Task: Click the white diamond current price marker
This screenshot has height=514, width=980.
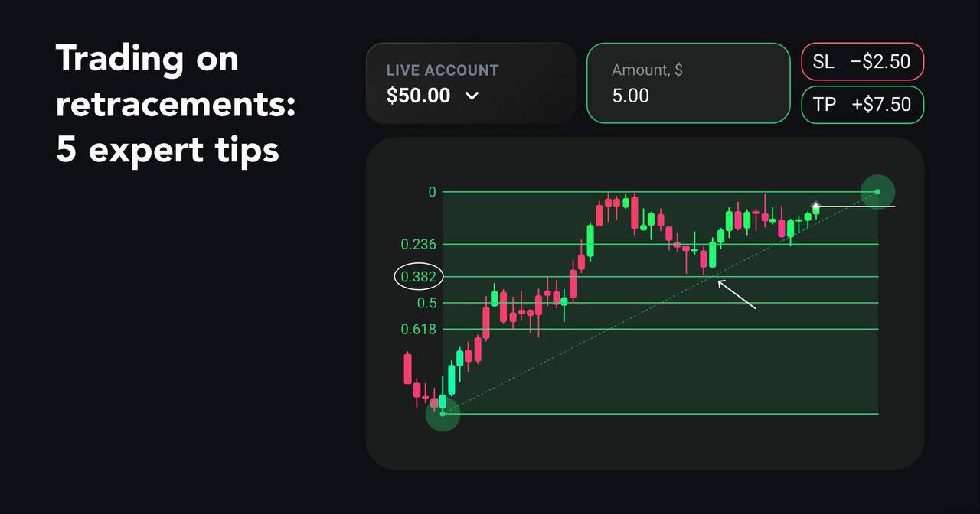Action: coord(816,207)
